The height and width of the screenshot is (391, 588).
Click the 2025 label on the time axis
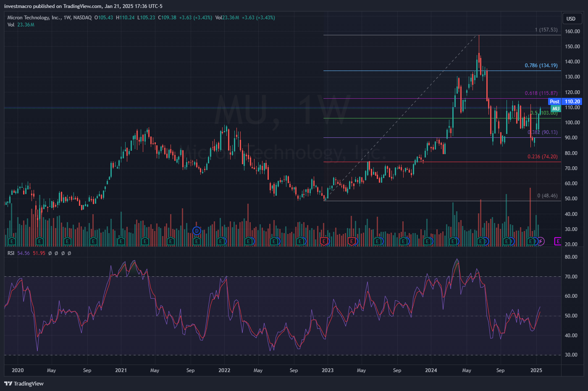536,370
